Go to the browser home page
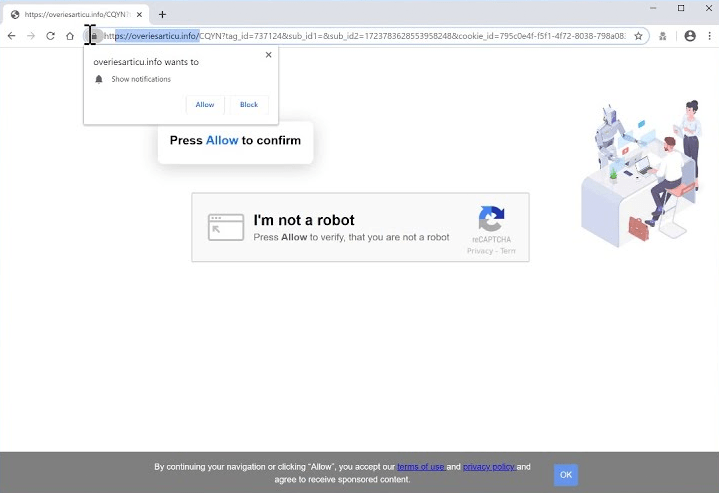The width and height of the screenshot is (719, 493). tap(70, 36)
